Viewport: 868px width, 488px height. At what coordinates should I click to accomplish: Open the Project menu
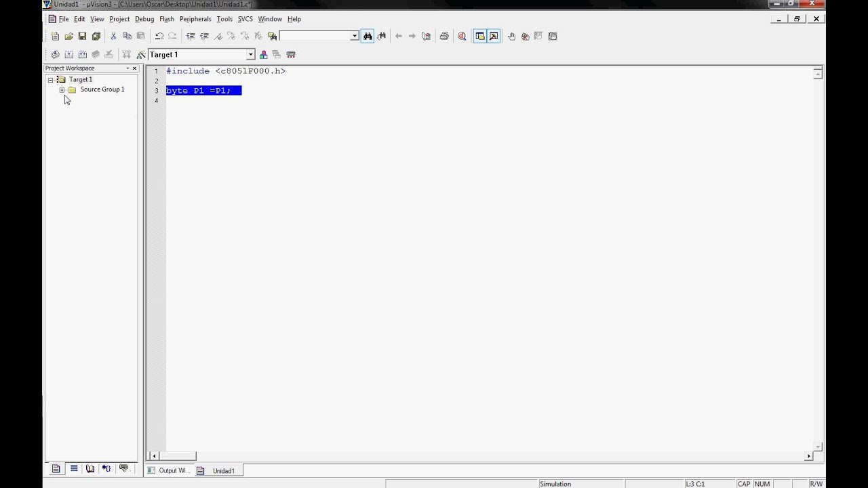point(119,19)
